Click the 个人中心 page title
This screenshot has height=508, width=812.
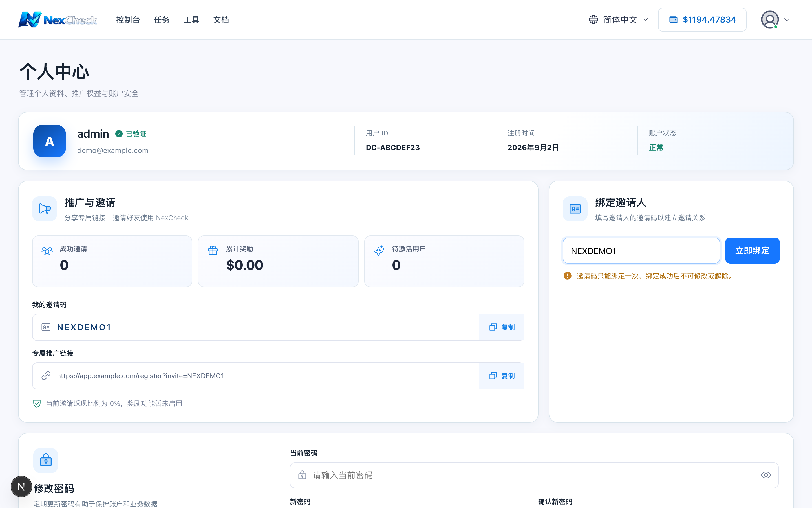[x=54, y=72]
